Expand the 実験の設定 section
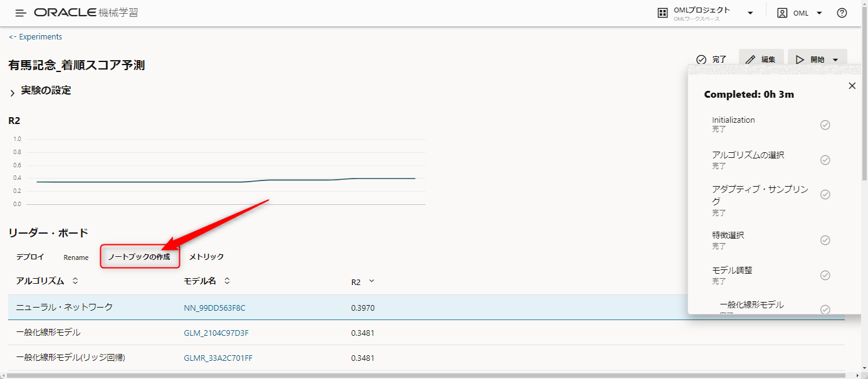The height and width of the screenshot is (379, 868). (12, 93)
